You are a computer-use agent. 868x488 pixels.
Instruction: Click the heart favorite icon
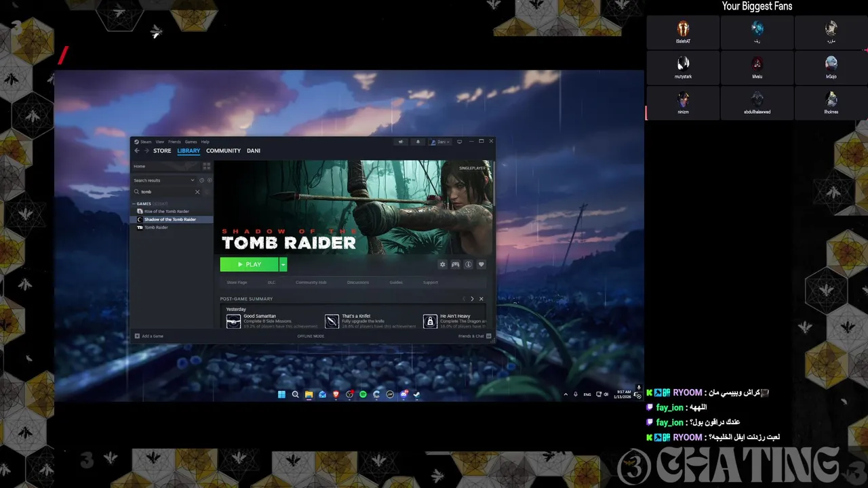coord(481,264)
